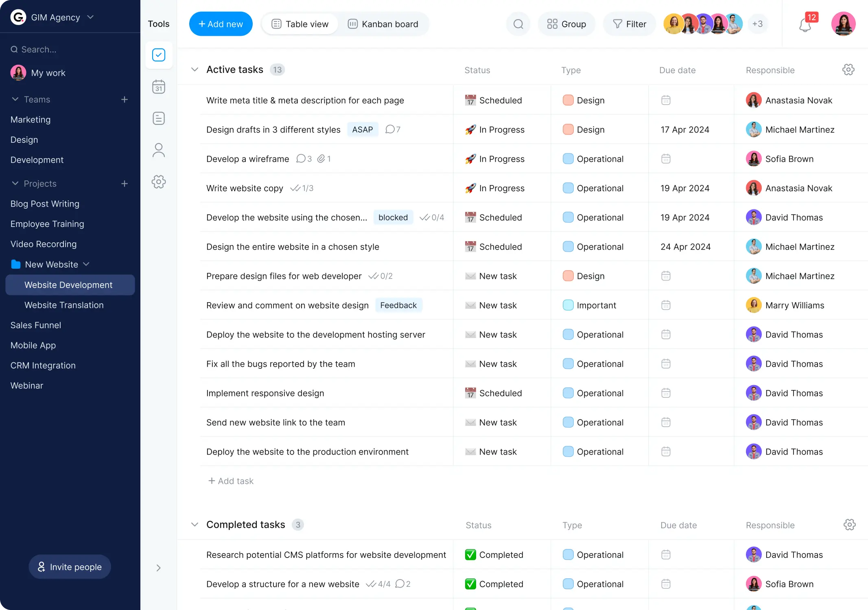Click Invite people button
The image size is (868, 610).
[x=70, y=567]
